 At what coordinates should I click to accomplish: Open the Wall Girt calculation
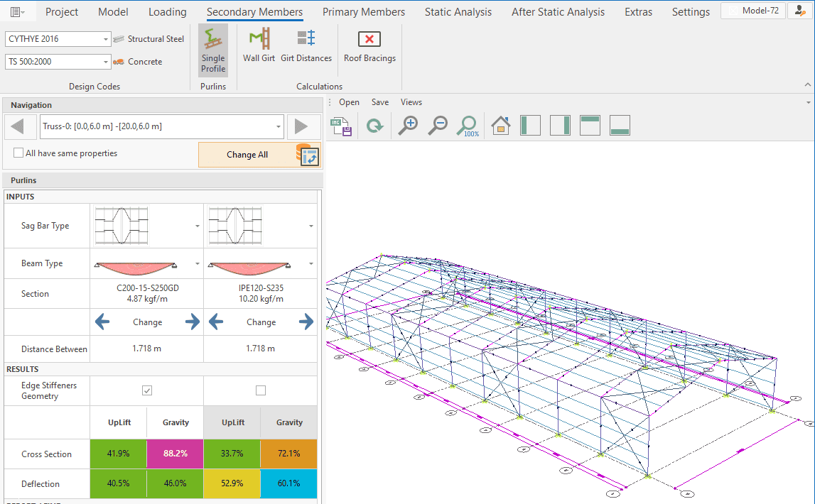tap(259, 47)
